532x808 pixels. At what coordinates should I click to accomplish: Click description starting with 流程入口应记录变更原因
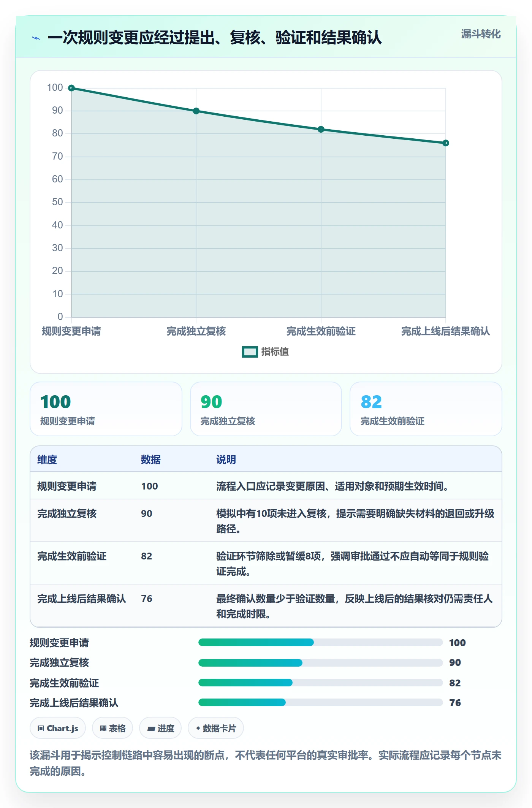click(x=332, y=486)
